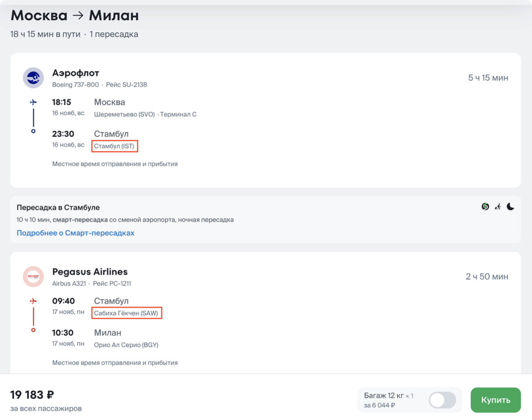The image size is (532, 420).
Task: Click the Москва → Милан route title
Action: (75, 16)
